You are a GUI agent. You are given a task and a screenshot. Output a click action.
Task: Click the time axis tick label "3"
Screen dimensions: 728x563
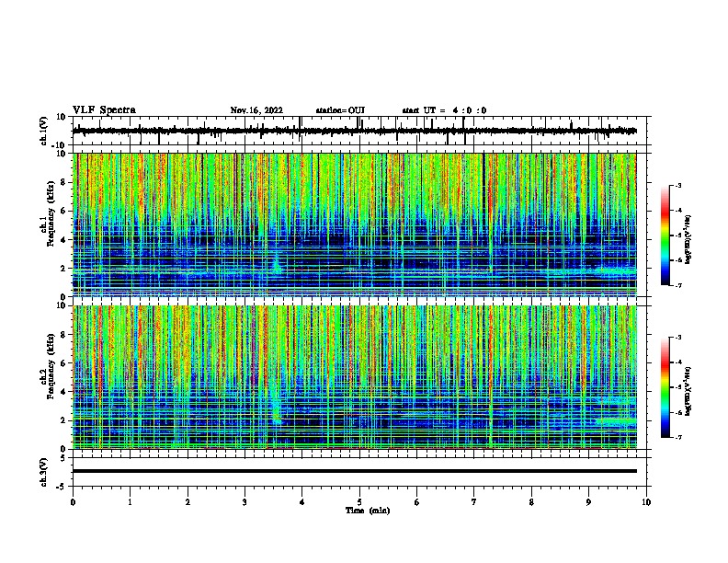point(245,502)
